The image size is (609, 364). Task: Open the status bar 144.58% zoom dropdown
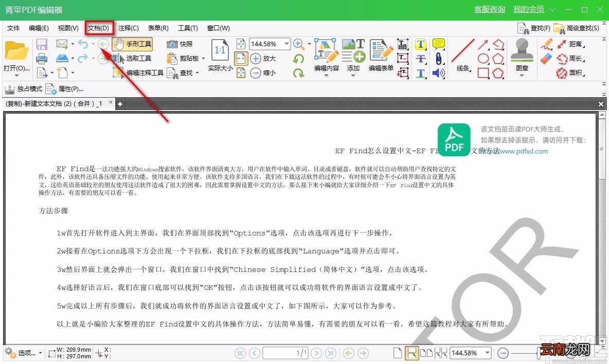click(x=487, y=353)
